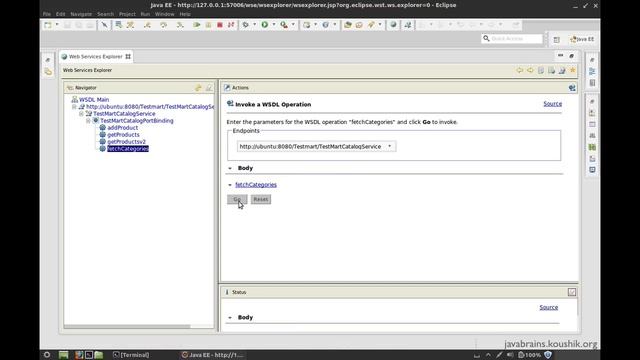
Task: Click the Run External Tools icon
Action: 284,25
